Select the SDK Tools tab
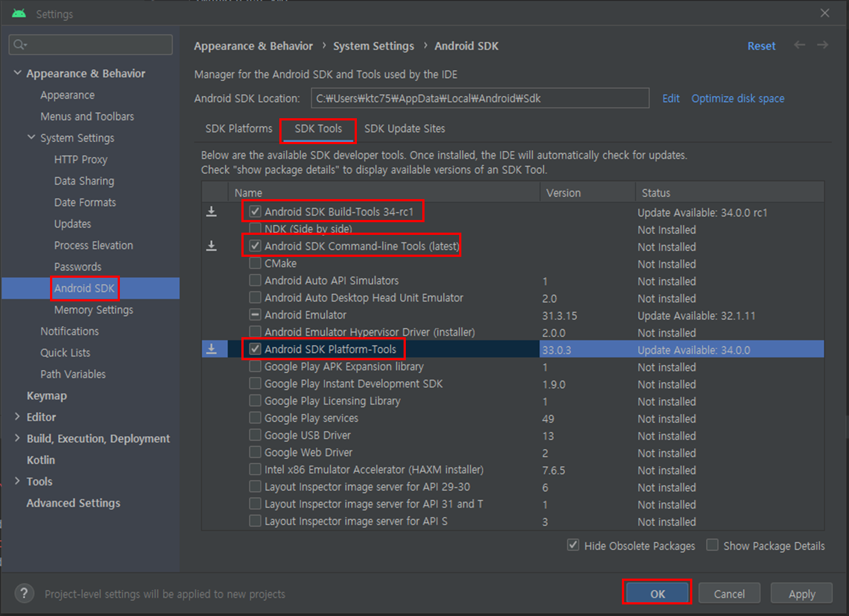 (318, 128)
